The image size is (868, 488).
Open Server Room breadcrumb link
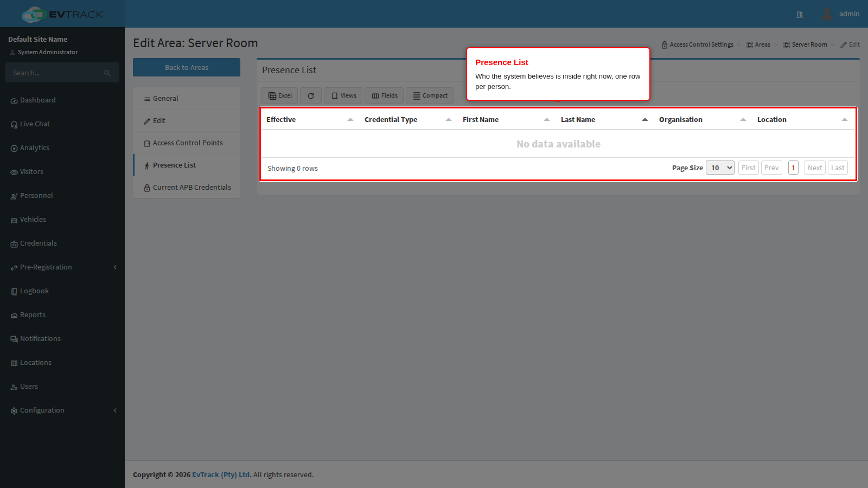pyautogui.click(x=805, y=44)
